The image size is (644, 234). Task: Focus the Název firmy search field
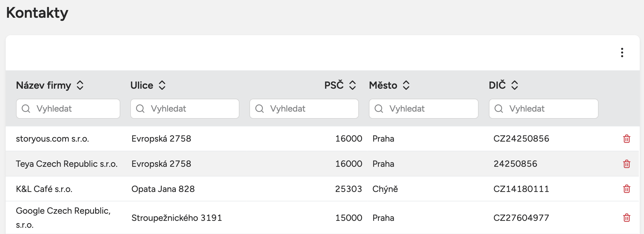tap(68, 109)
